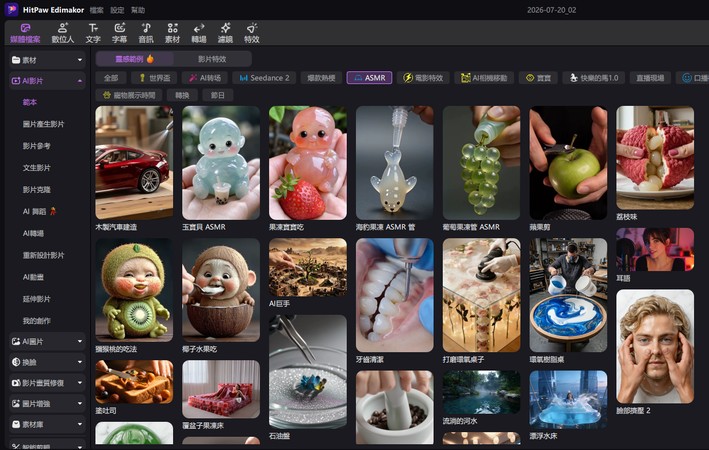The image size is (709, 450).
Task: Open the 轉場 transitions tool
Action: click(x=199, y=33)
